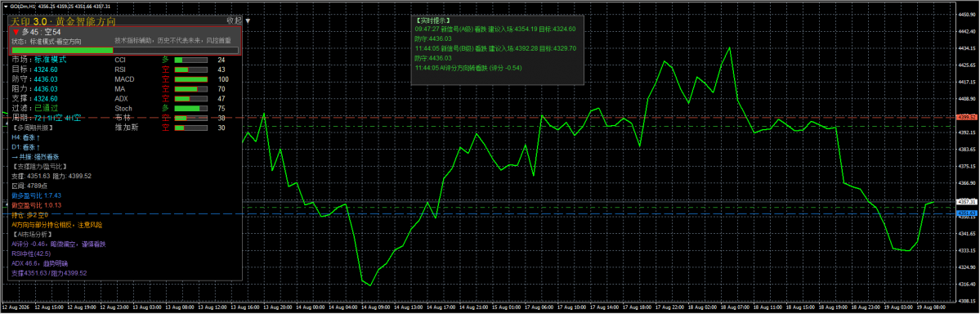Click the green 多 signal in the Stoch row
The height and width of the screenshot is (314, 980).
166,109
